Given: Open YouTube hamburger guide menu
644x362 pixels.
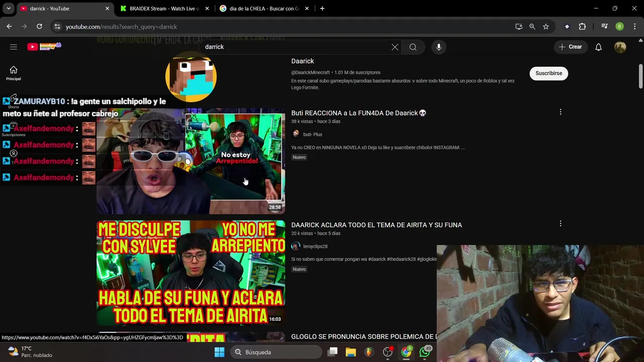Looking at the screenshot, I should tap(14, 47).
